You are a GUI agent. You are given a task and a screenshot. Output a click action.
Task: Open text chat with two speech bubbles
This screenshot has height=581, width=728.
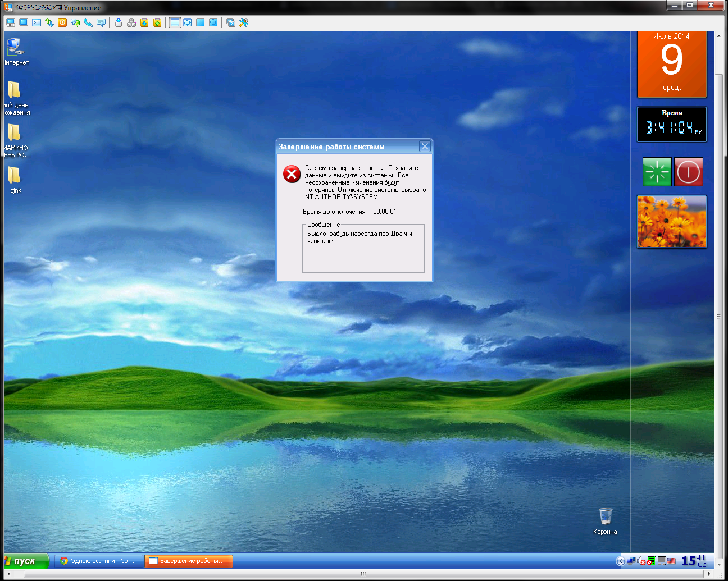75,22
